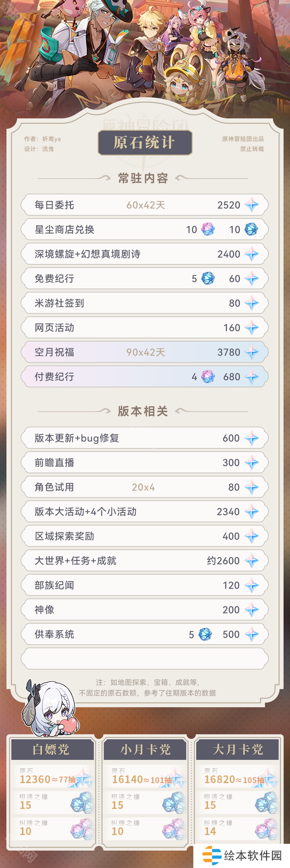The width and height of the screenshot is (290, 868).
Task: Select the 小月卡党 column header
Action: (145, 749)
